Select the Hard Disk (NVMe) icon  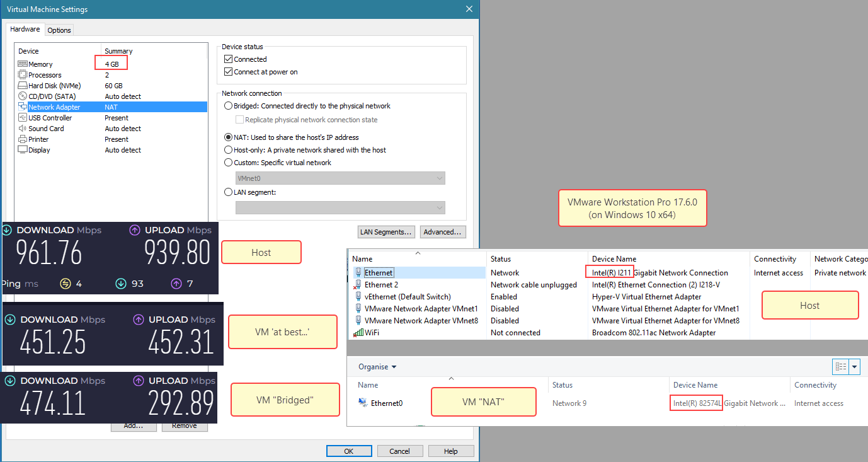pos(23,86)
